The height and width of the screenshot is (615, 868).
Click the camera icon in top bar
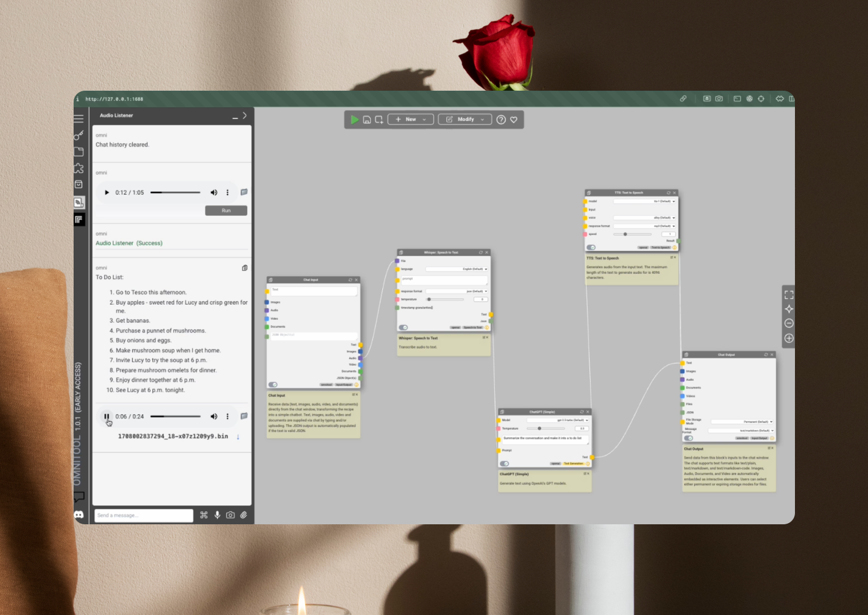pos(719,99)
